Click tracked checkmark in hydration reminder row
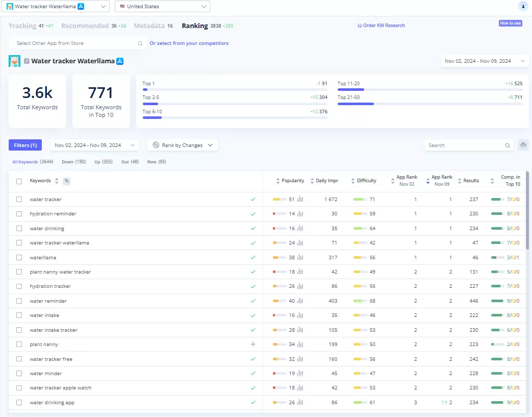 tap(252, 214)
